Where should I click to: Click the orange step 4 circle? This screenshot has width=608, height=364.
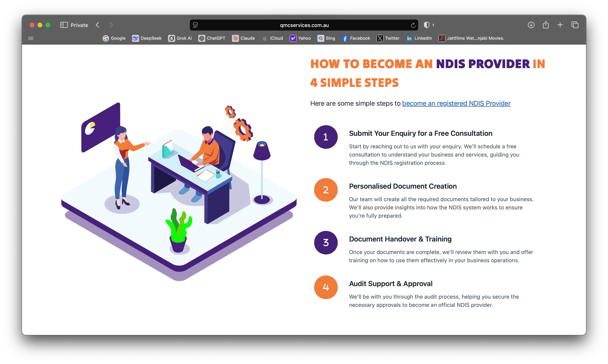click(326, 287)
